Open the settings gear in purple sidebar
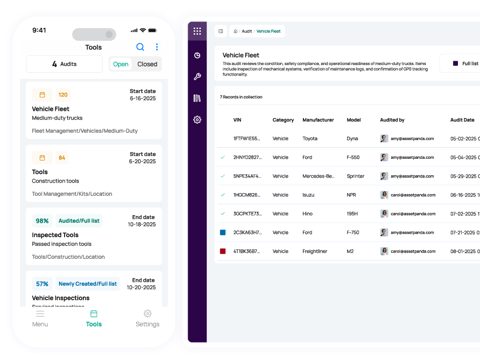 pyautogui.click(x=197, y=119)
